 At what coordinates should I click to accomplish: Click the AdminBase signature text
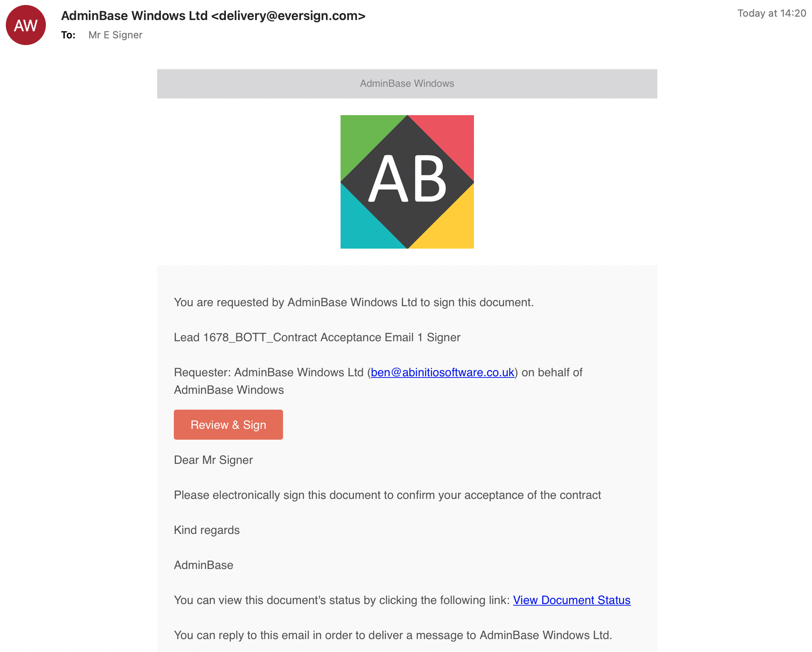coord(203,565)
